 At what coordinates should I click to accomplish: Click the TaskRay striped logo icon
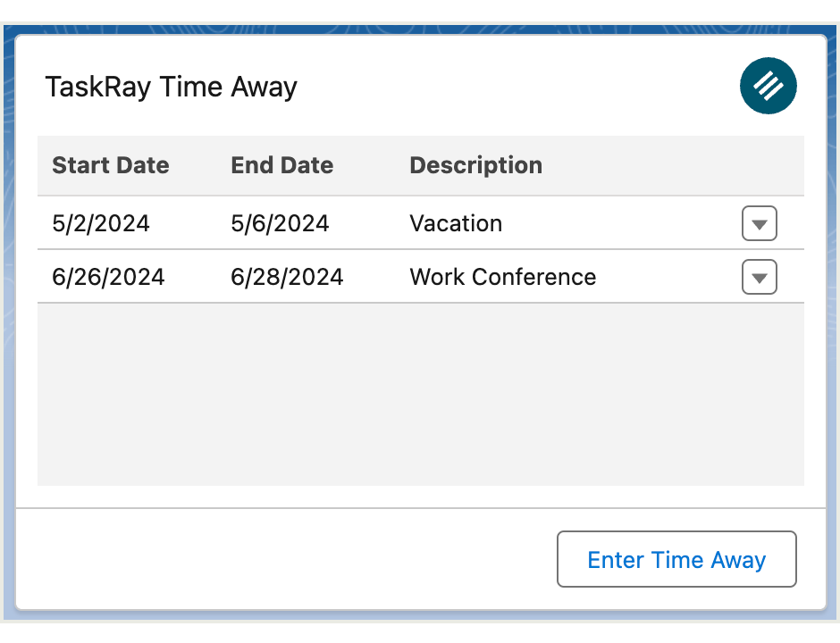[x=768, y=86]
